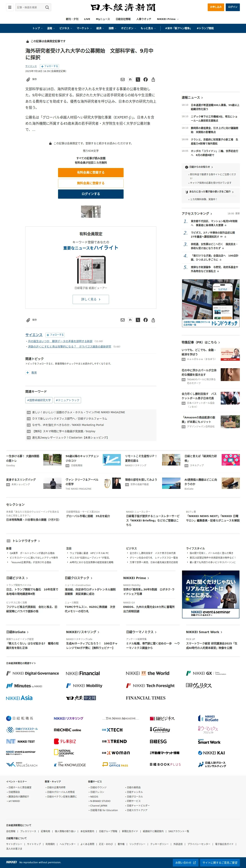The image size is (246, 868).
Task: Email share icon above サイエンス section
Action: point(123,320)
